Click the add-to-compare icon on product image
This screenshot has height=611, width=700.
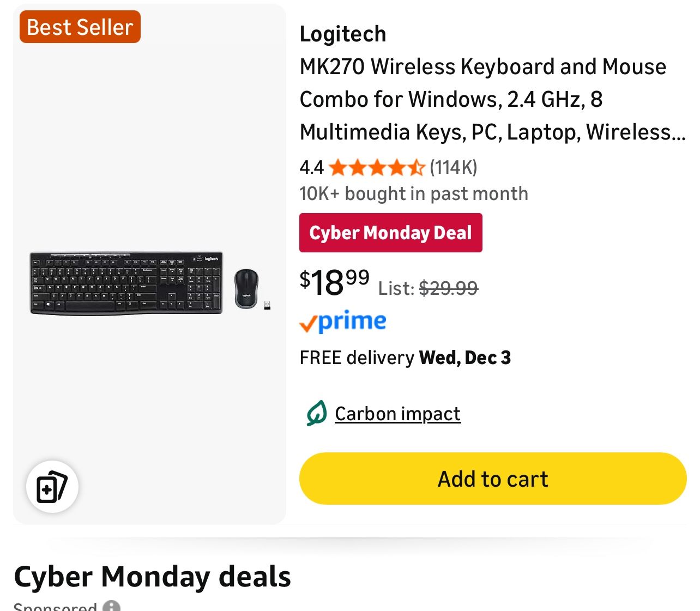(52, 487)
